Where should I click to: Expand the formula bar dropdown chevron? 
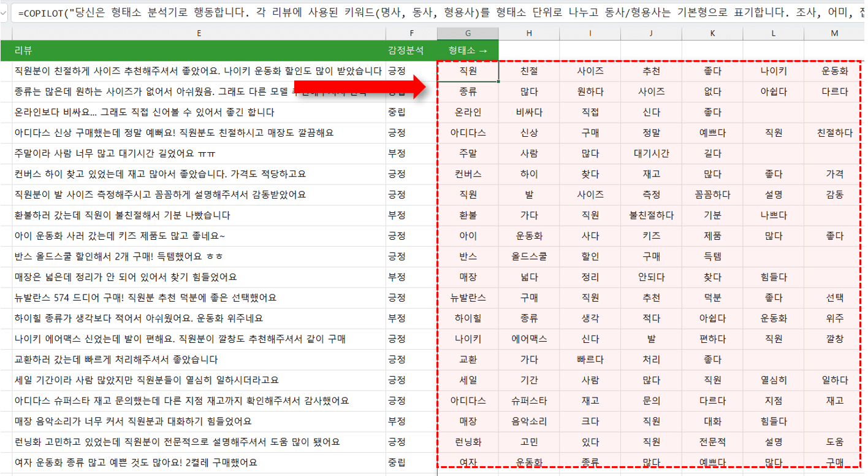(4, 13)
